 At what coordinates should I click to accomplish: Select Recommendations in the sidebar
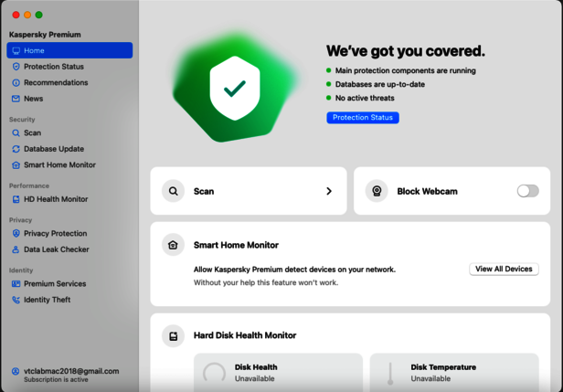click(x=56, y=82)
